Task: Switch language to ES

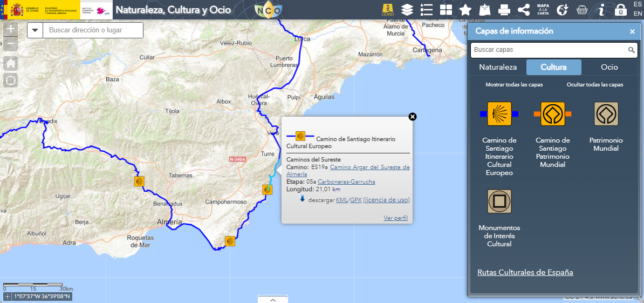Action: coord(638,4)
